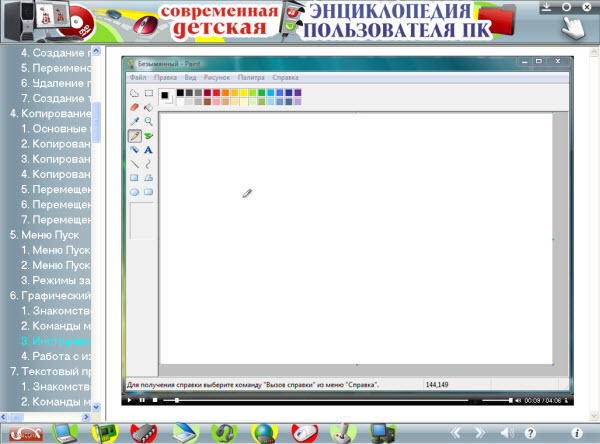Pick the purple color swatch in palette
Screen dimensions: 600x444
[x=298, y=92]
